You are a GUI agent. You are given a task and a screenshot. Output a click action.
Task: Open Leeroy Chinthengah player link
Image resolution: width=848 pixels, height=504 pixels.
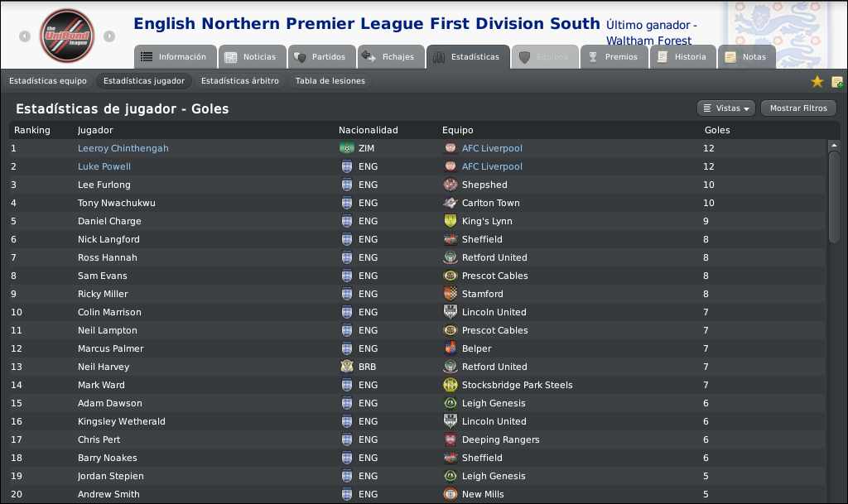(x=123, y=148)
